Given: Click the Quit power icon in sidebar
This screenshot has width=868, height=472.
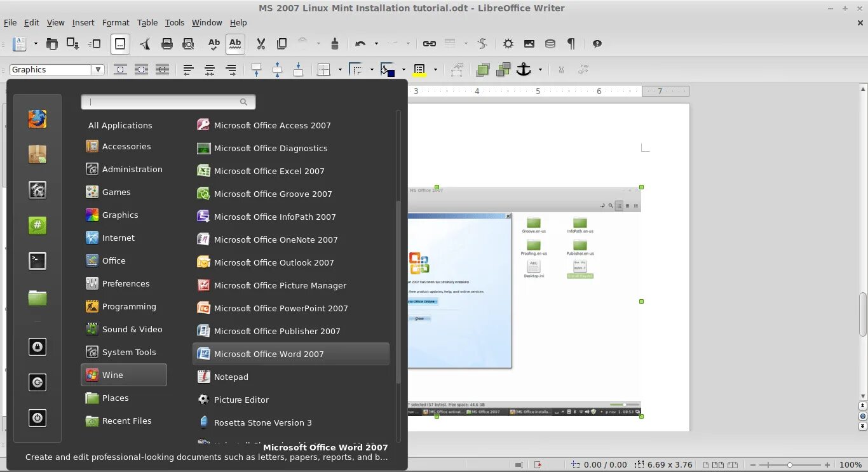Looking at the screenshot, I should coord(37,418).
